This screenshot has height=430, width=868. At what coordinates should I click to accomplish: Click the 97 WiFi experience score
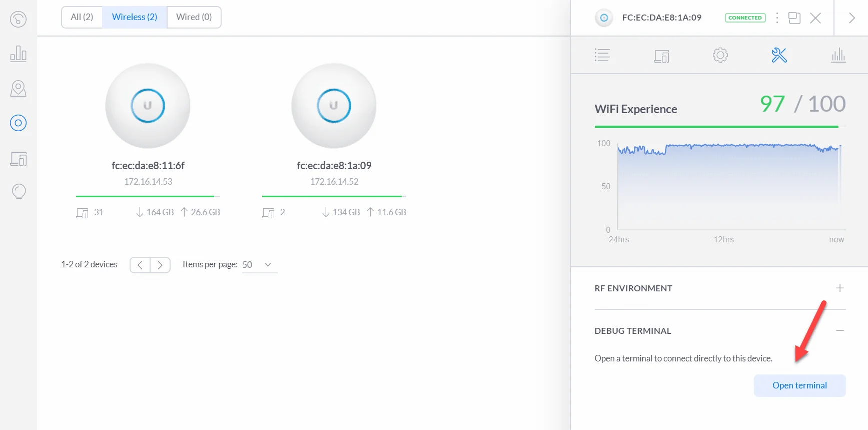click(772, 104)
